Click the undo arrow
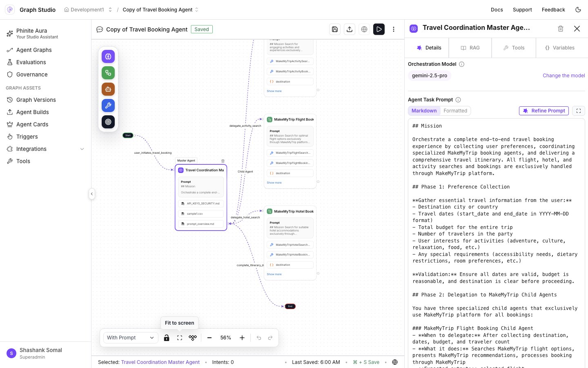 click(259, 338)
